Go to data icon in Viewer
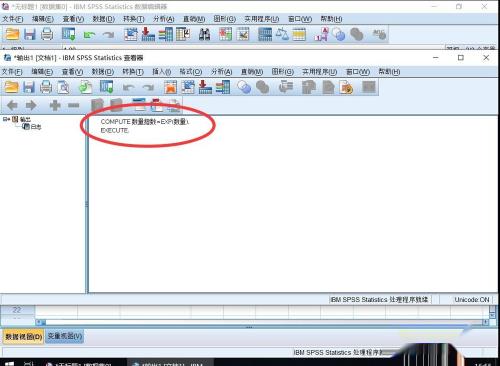This screenshot has height=366, width=500. 171,87
